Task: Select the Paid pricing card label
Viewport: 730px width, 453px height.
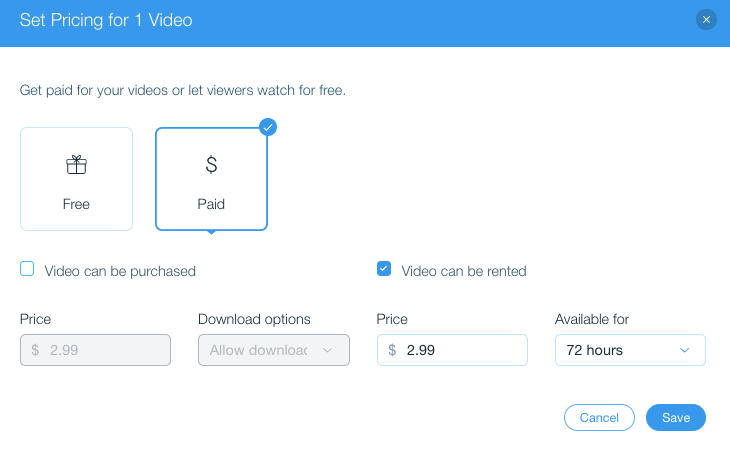Action: (x=211, y=204)
